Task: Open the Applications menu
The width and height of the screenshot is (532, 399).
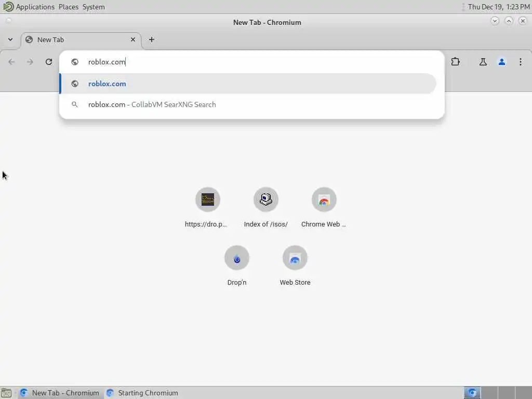Action: tap(35, 7)
